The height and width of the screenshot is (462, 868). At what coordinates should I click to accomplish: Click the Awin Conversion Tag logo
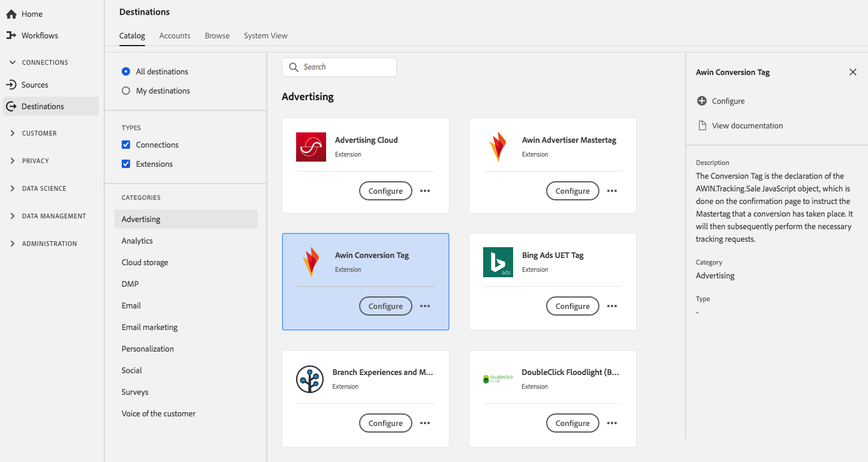coord(311,262)
